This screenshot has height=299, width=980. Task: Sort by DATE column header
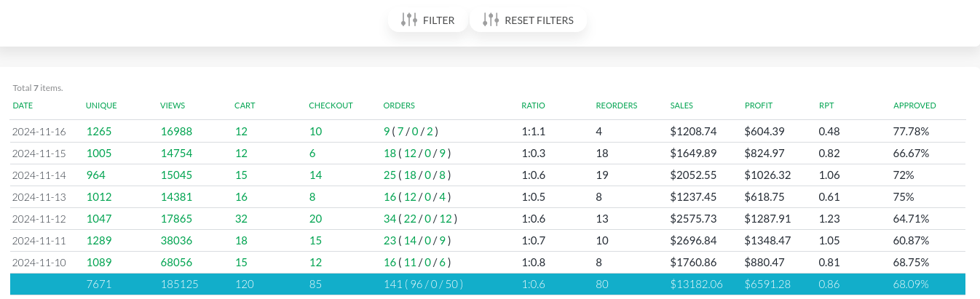[23, 105]
